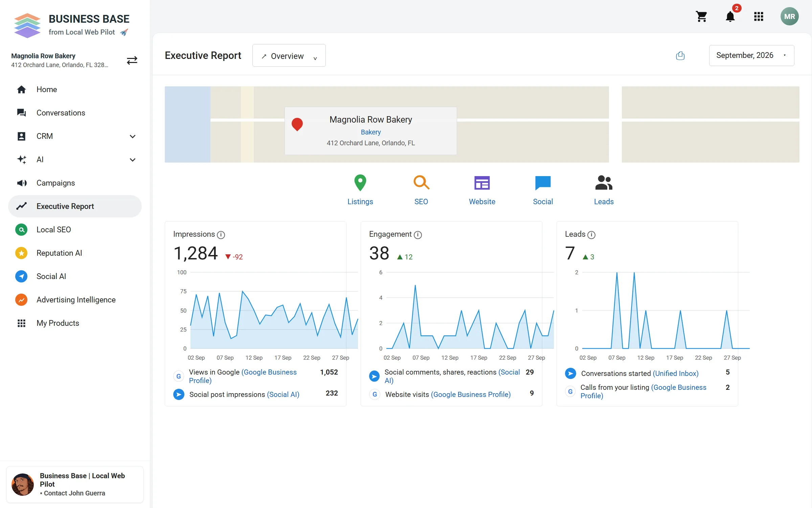Open Local SEO product
Image resolution: width=812 pixels, height=508 pixels.
point(75,230)
